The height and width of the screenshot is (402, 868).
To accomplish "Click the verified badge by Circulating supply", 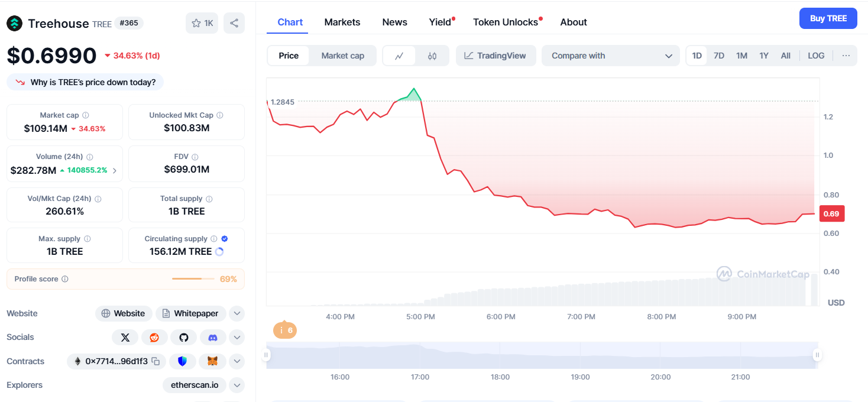I will (x=225, y=239).
